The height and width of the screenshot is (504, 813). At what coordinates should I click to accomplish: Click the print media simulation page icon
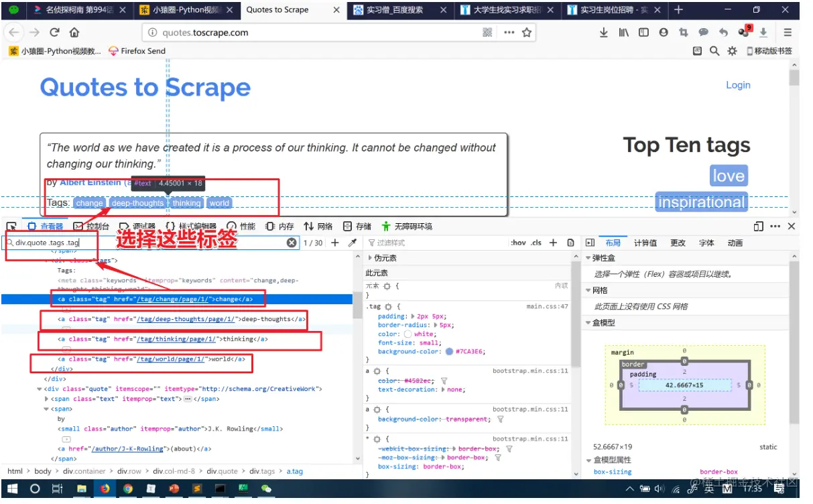coord(570,243)
